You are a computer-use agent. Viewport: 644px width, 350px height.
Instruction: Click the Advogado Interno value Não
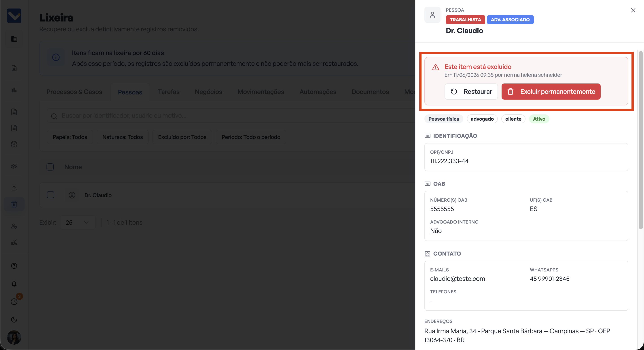[x=436, y=231]
